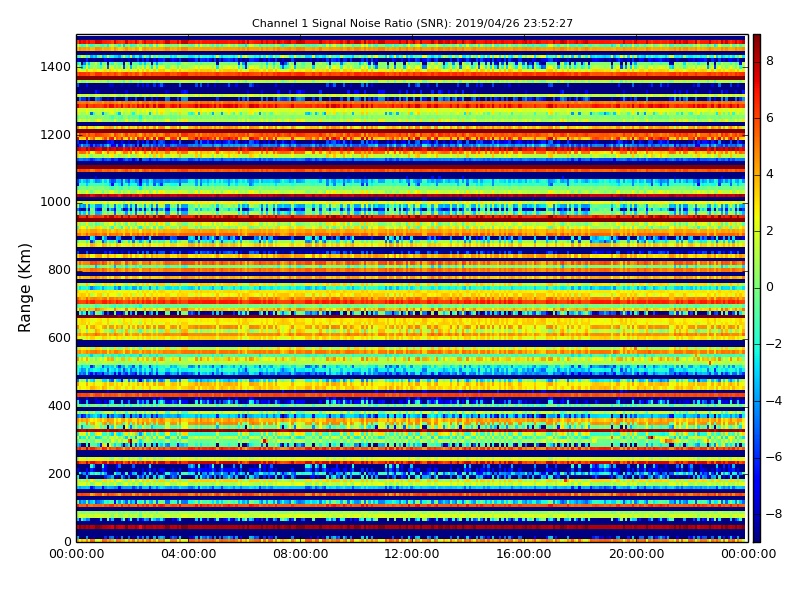
Task: Click the 12:00:00 time axis label
Action: [x=412, y=554]
